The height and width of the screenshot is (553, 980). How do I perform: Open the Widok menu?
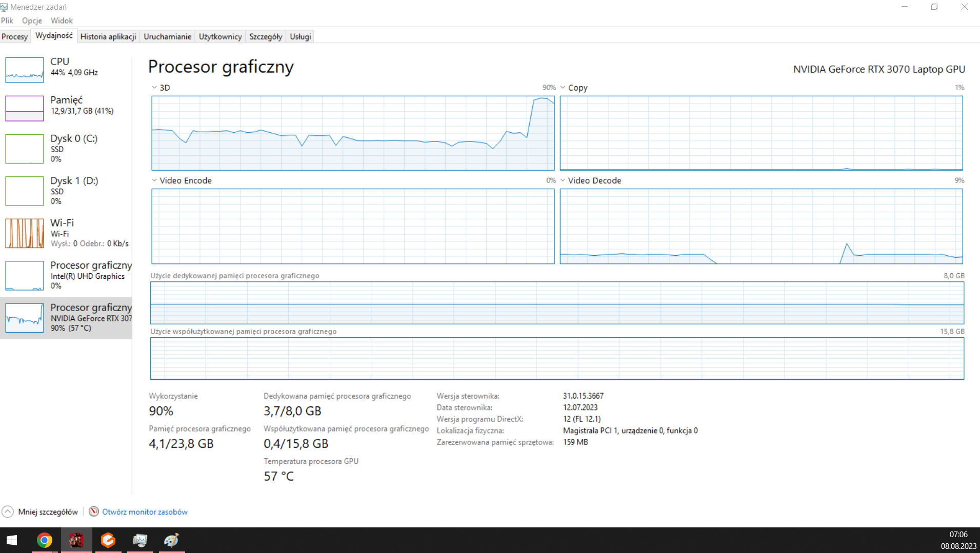tap(62, 21)
